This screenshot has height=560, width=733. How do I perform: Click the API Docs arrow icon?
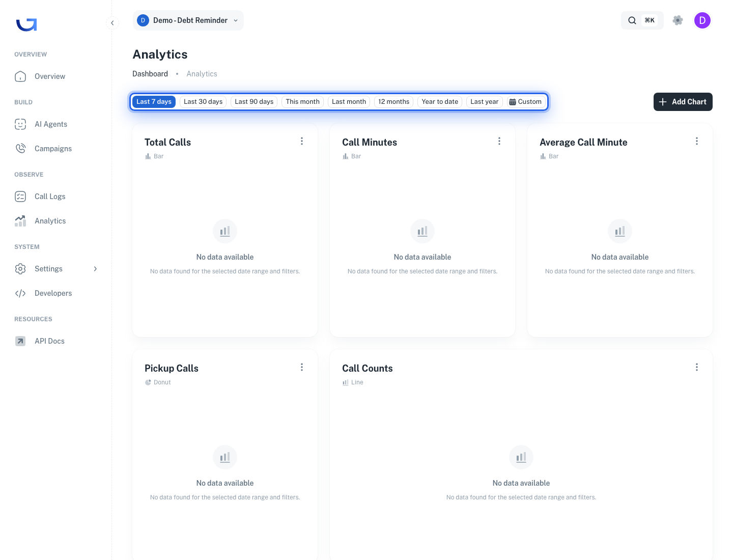point(20,341)
